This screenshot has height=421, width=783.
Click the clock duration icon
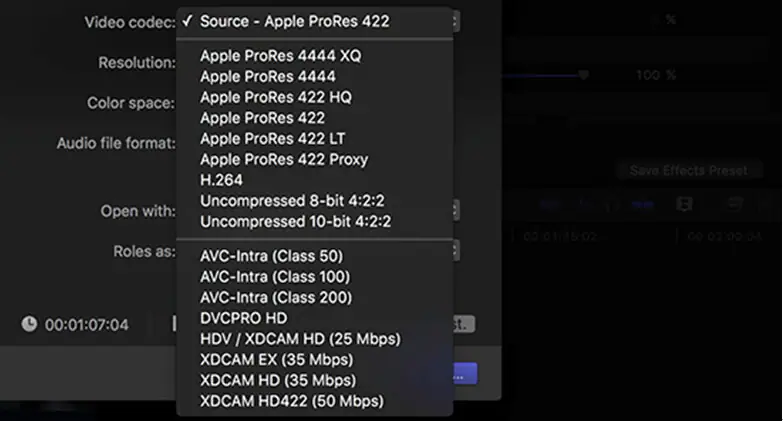(29, 324)
